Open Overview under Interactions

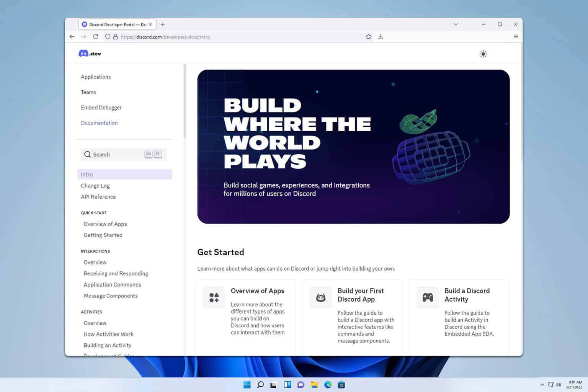tap(95, 262)
